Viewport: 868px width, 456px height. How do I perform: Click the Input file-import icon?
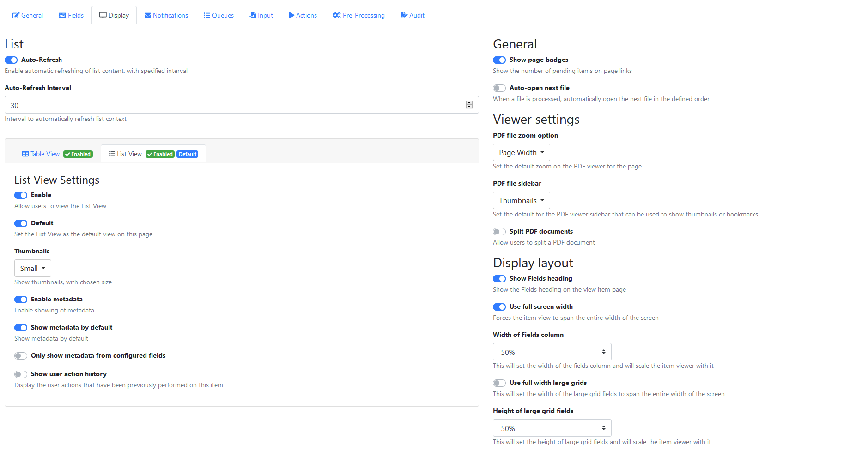pos(253,15)
